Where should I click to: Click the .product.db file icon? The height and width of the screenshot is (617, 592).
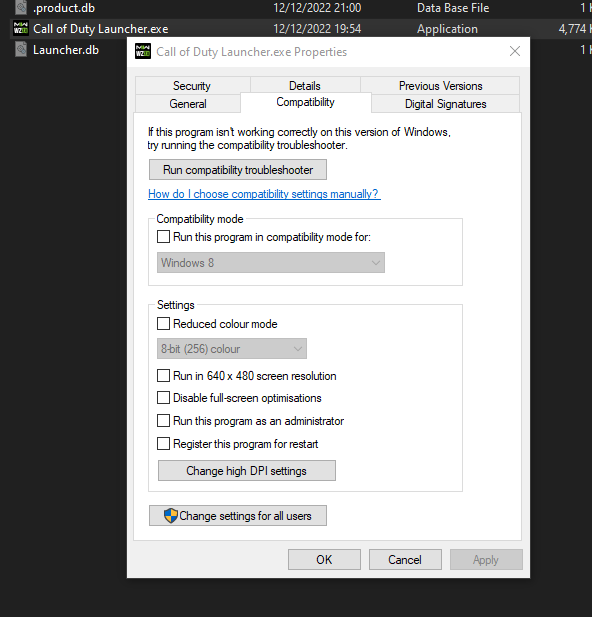click(21, 7)
